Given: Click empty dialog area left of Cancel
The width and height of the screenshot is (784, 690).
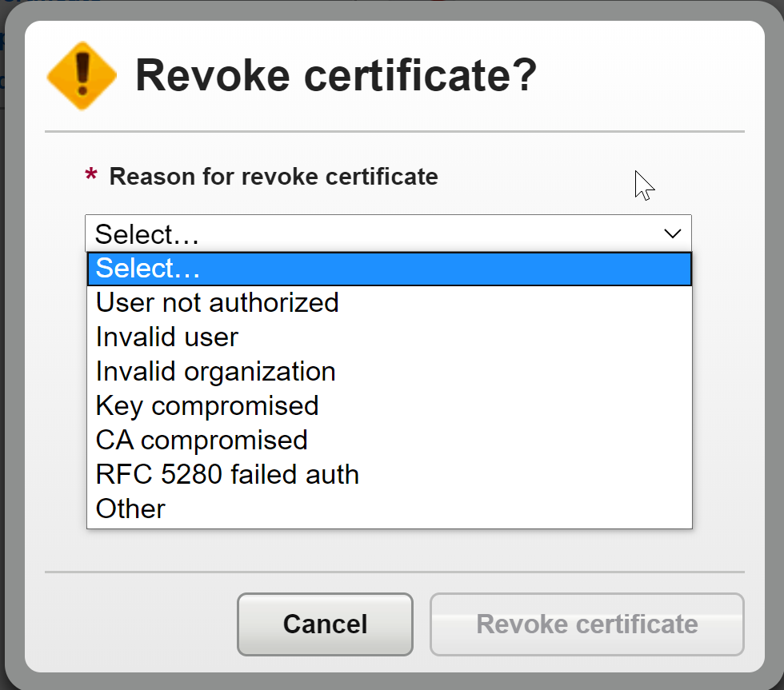Looking at the screenshot, I should 135,624.
